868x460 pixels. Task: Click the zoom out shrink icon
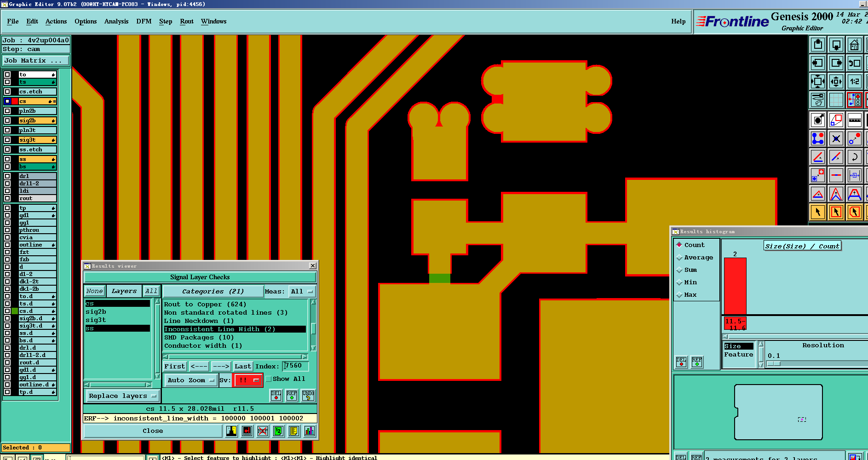836,81
